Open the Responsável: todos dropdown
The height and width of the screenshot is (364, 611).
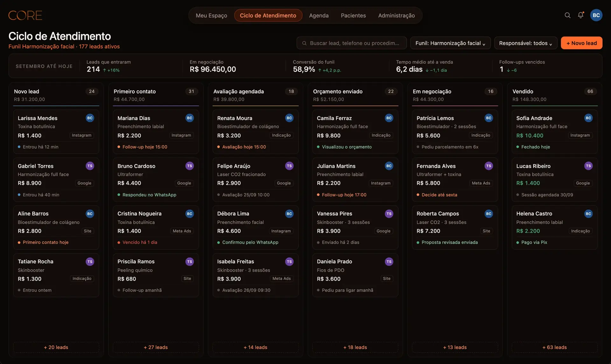point(525,43)
